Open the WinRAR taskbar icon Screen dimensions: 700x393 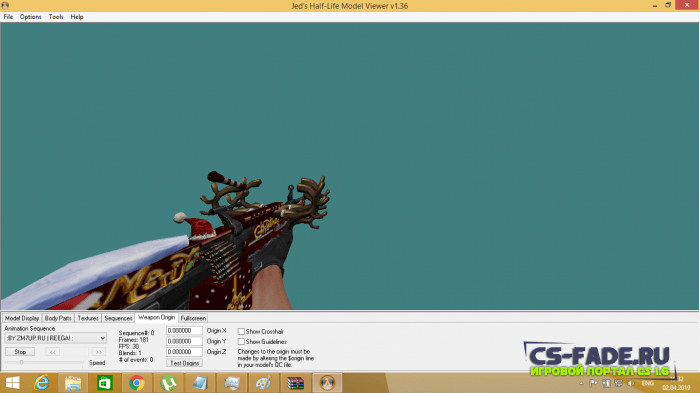[x=295, y=383]
